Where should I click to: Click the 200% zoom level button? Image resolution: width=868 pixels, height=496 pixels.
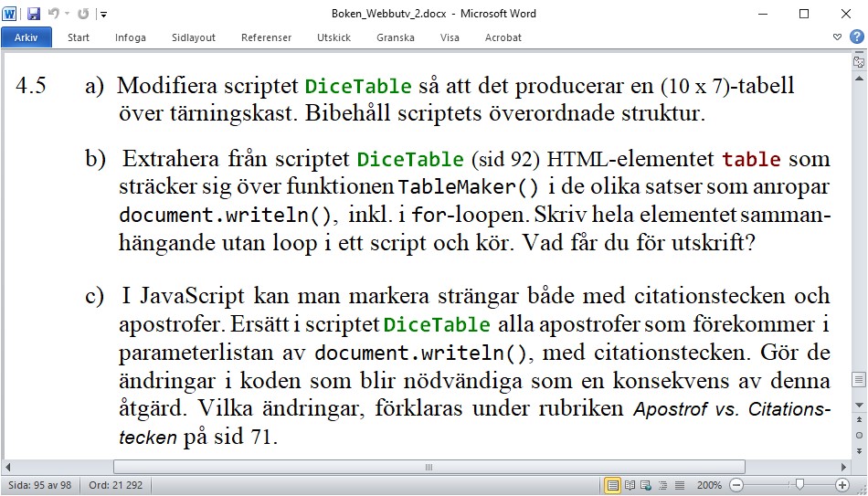coord(711,485)
